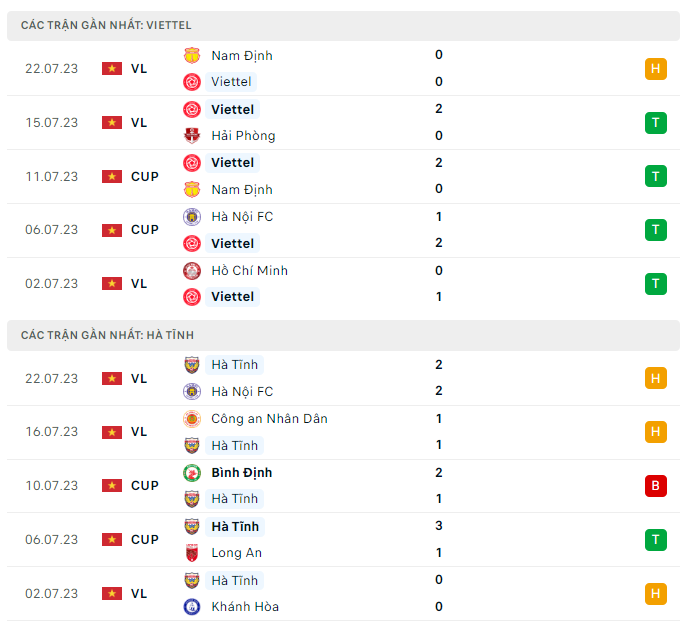688x629 pixels.
Task: Click Bình Định team crest icon
Action: click(192, 473)
